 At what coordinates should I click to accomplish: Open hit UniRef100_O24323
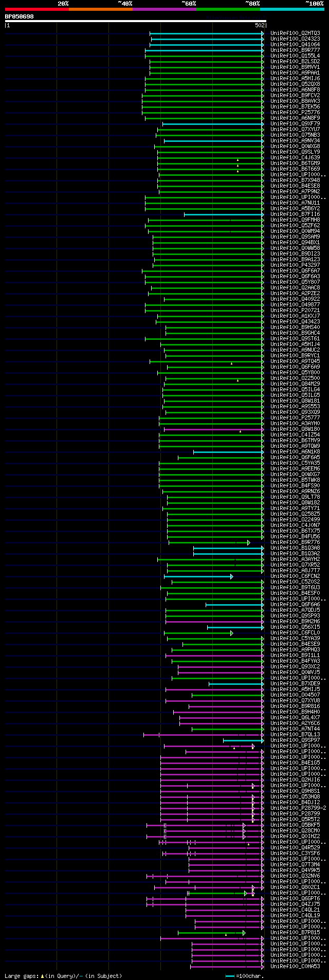click(x=295, y=39)
